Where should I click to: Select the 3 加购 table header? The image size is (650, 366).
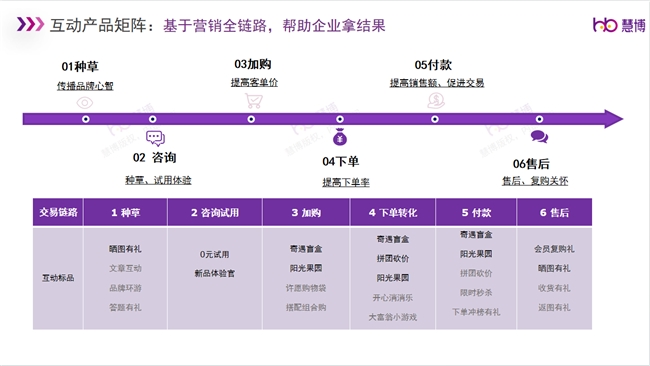tap(306, 212)
